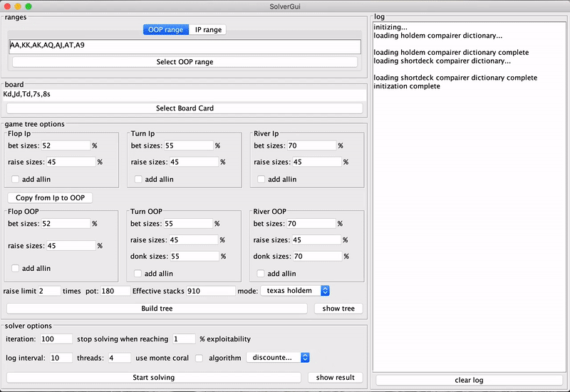Click River OOP raise sizes field
The image size is (570, 392).
(x=316, y=240)
